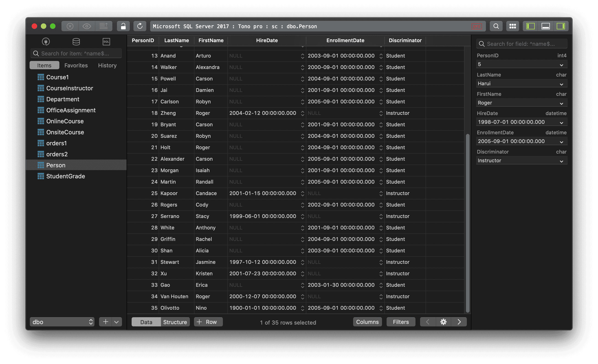The image size is (598, 364).
Task: Toggle the bottom console pane
Action: click(545, 26)
